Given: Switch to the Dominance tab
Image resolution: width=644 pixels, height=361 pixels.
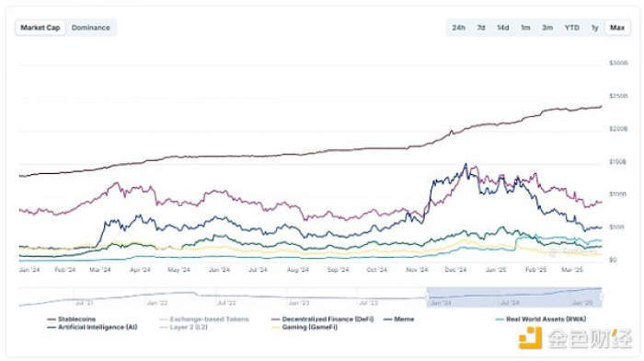Looking at the screenshot, I should [x=91, y=28].
